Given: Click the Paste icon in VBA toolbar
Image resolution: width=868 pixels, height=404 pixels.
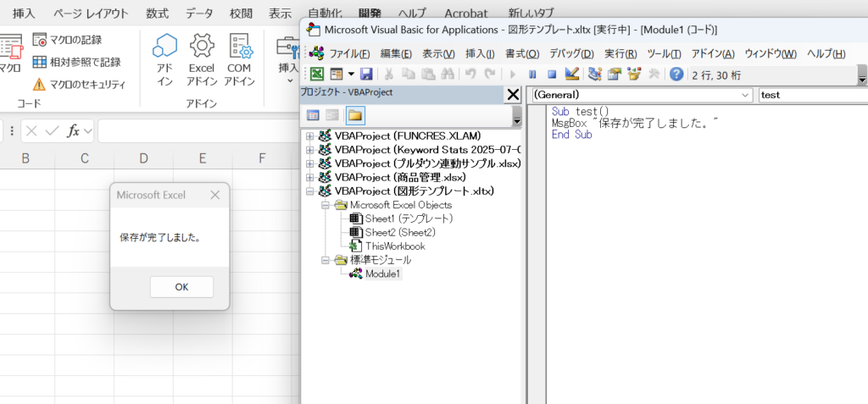Looking at the screenshot, I should 428,75.
